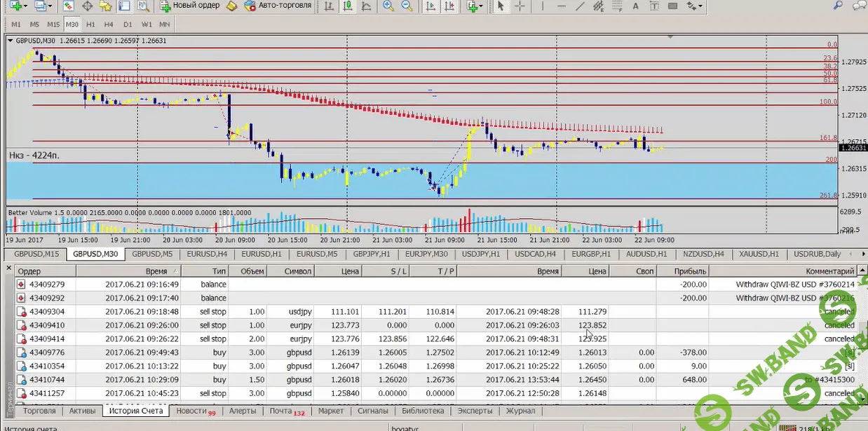This screenshot has width=868, height=431.
Task: Set timeframe to H4
Action: coord(109,24)
